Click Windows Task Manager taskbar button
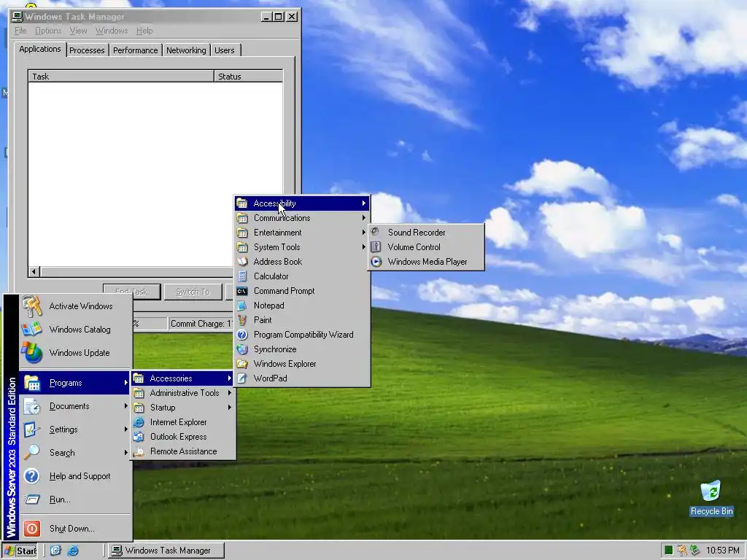Viewport: 747px width, 560px height. 166,551
